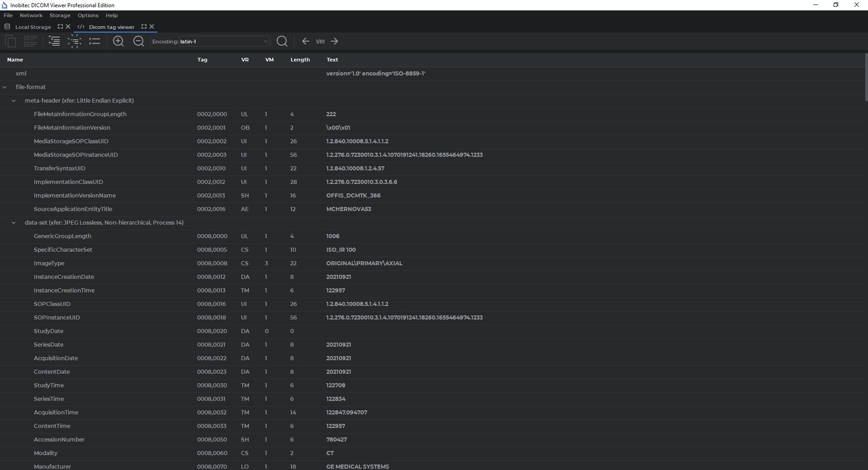This screenshot has width=868, height=470.
Task: Click the vertical scrollbar thumb
Action: [866, 77]
